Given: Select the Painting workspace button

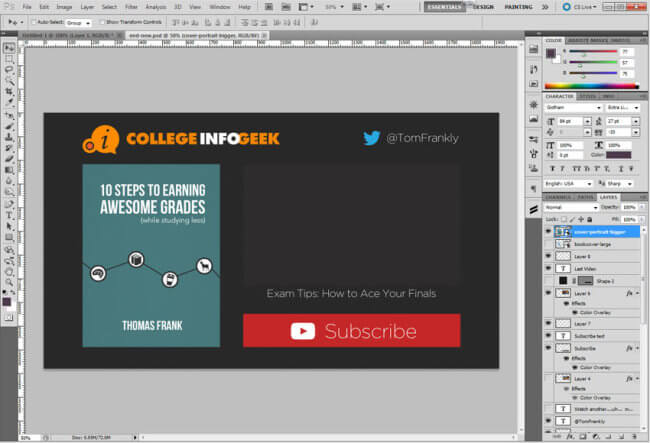Looking at the screenshot, I should (x=518, y=7).
